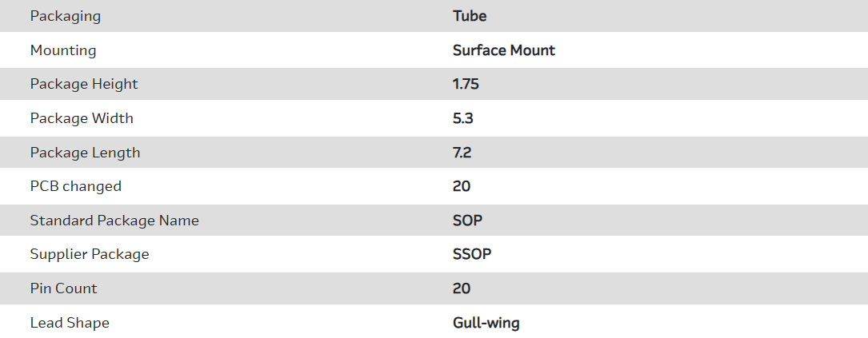Select the SOP standard package value
This screenshot has height=338, width=868.
pos(467,221)
